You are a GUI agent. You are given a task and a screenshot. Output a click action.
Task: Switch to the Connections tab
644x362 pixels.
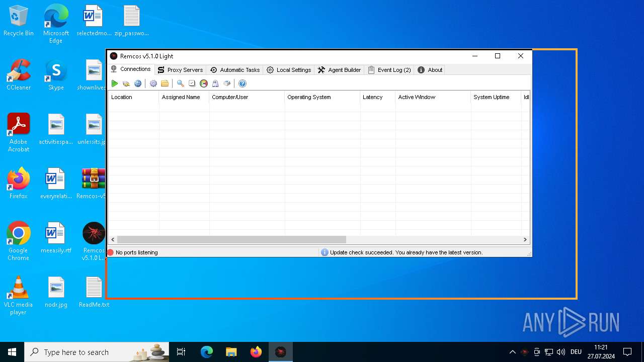(130, 69)
